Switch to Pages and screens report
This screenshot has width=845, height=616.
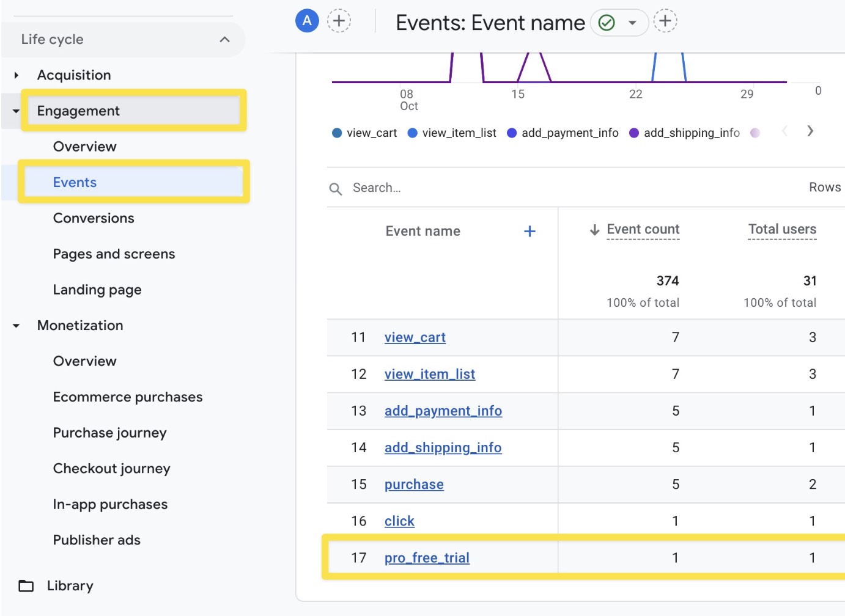114,254
